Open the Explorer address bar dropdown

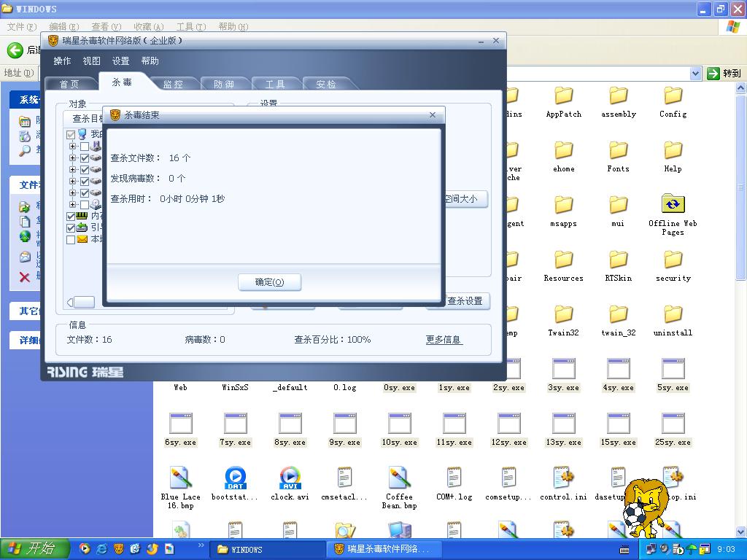pyautogui.click(x=695, y=74)
